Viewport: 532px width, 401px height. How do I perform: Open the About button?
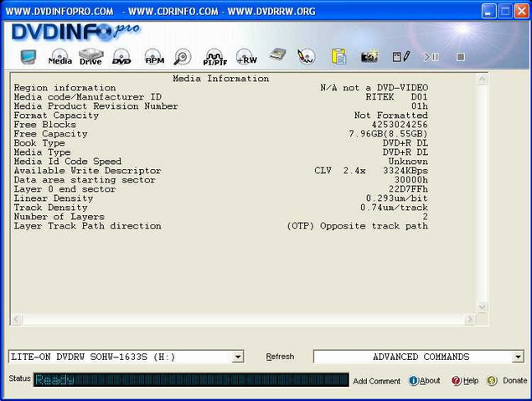tap(425, 381)
